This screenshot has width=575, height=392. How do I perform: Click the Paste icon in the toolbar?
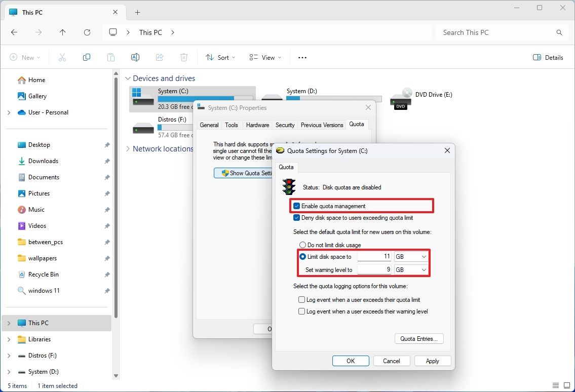110,57
